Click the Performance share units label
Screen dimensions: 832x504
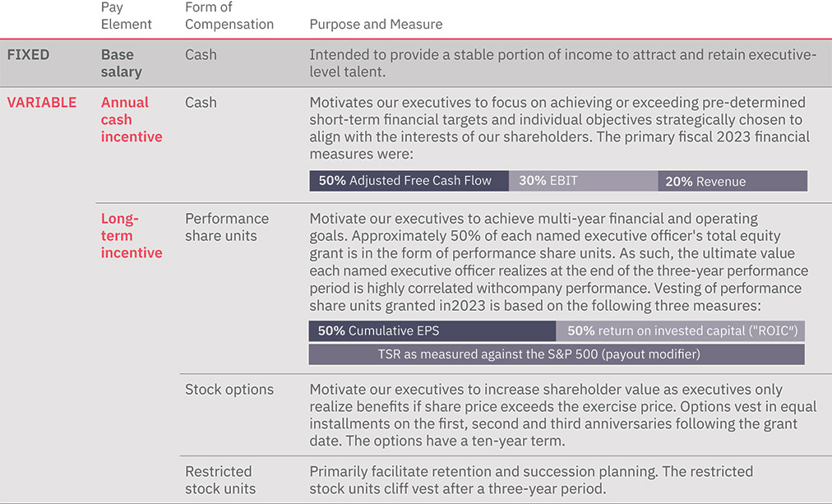click(227, 227)
